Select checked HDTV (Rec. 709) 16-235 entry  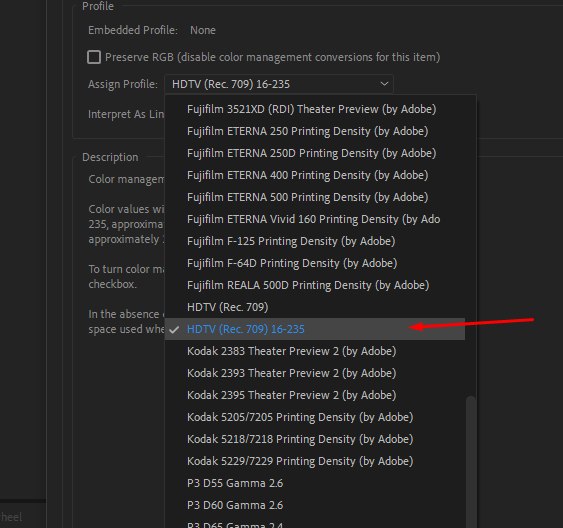315,329
